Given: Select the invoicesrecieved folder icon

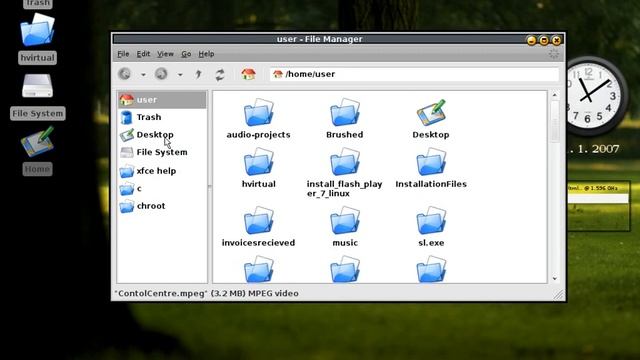Looking at the screenshot, I should pyautogui.click(x=259, y=220).
